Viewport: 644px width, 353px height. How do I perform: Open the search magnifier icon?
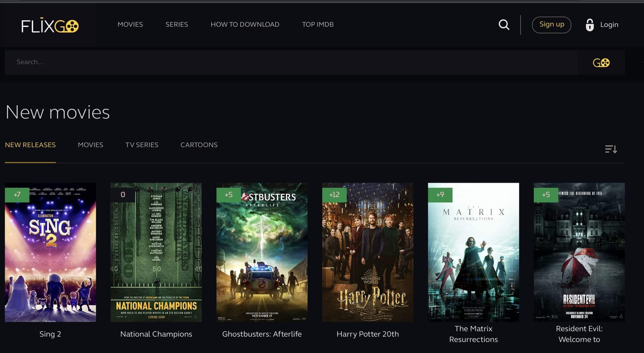pos(504,24)
